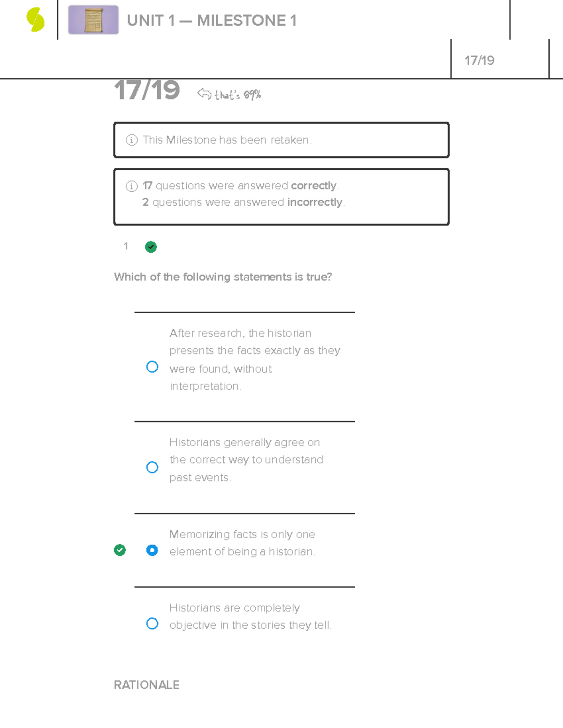Select "After research, the historian presents" radio option
Image resolution: width=563 pixels, height=728 pixels.
click(152, 367)
